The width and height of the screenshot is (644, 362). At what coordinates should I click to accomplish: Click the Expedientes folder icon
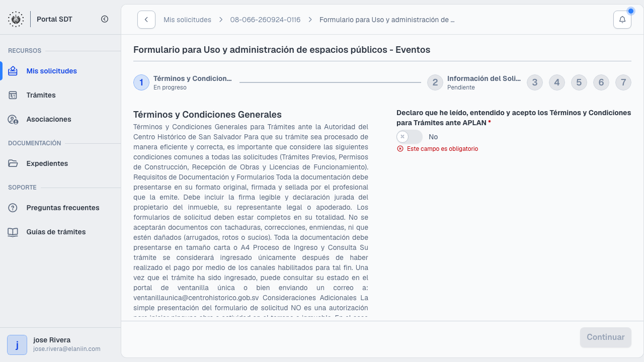pos(13,163)
